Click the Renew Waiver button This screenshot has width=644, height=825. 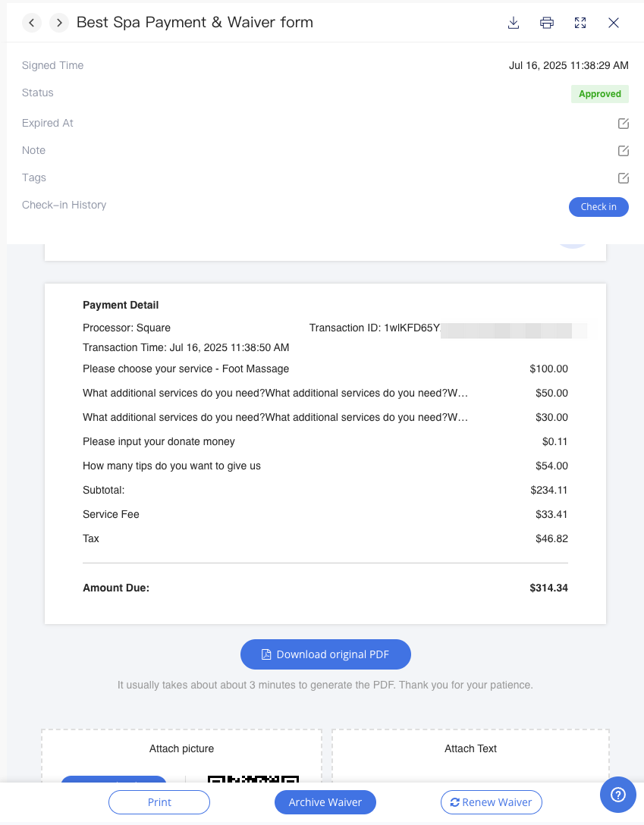[x=492, y=802]
